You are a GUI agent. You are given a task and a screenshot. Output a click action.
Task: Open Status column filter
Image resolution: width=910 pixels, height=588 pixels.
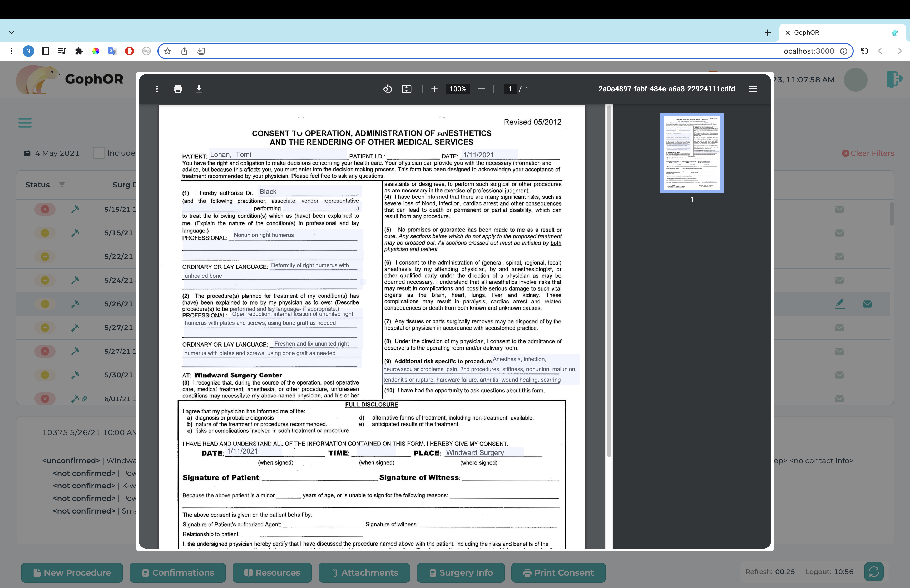click(61, 185)
